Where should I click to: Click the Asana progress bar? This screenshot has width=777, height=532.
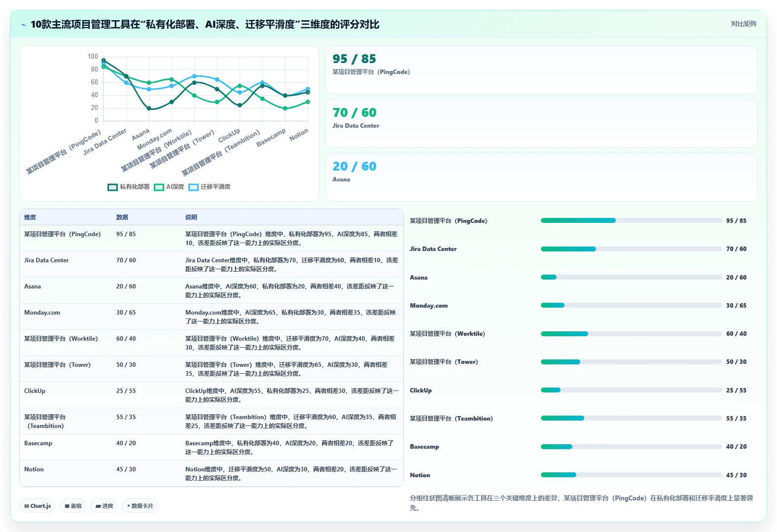[x=631, y=277]
